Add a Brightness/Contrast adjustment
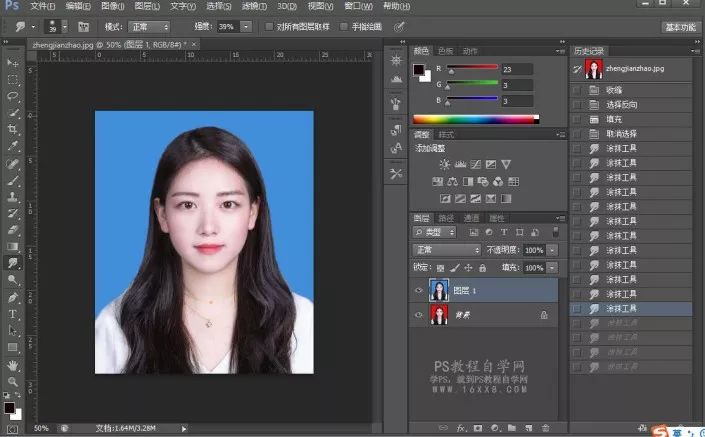The width and height of the screenshot is (705, 437). [445, 164]
